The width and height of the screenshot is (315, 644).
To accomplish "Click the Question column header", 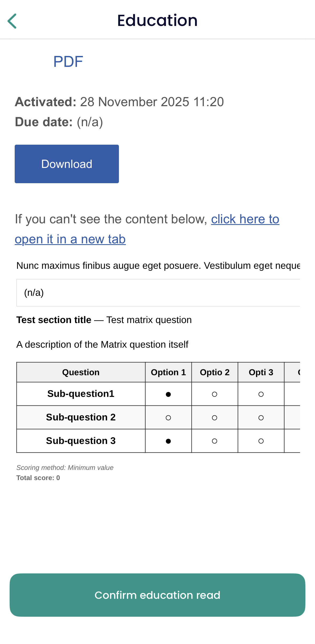I will [81, 372].
